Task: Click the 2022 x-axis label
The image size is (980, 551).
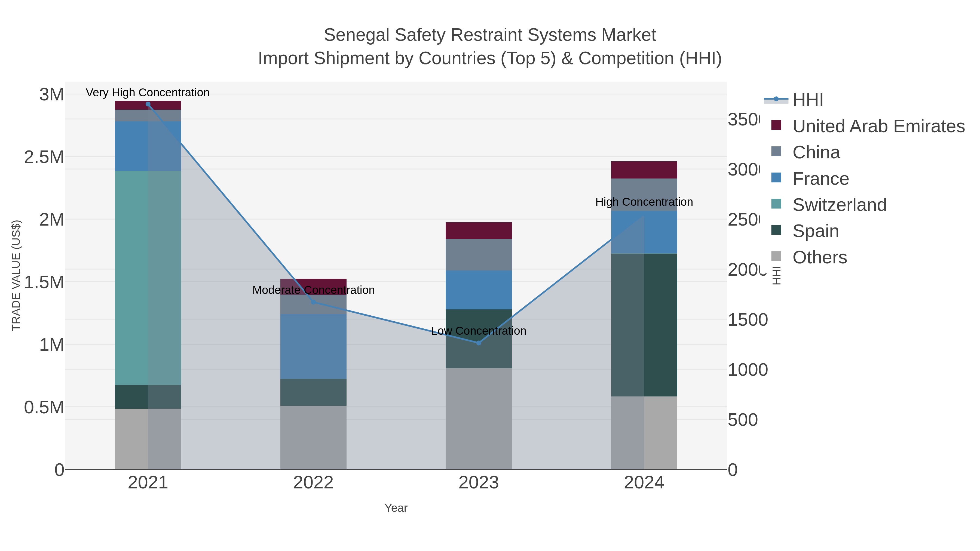Action: tap(314, 483)
